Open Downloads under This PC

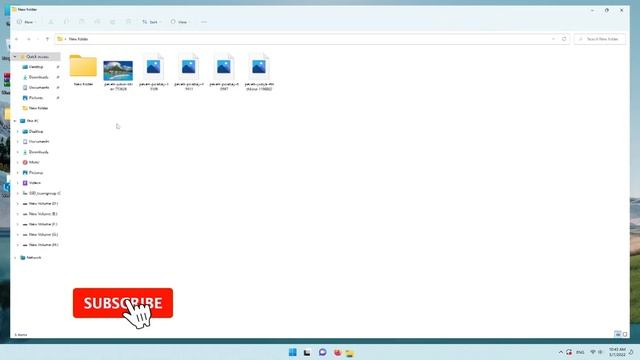tap(38, 152)
